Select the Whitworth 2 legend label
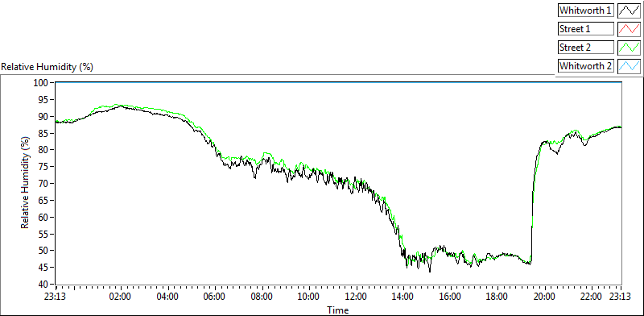Viewport: 644px width, 316px height. pos(586,66)
